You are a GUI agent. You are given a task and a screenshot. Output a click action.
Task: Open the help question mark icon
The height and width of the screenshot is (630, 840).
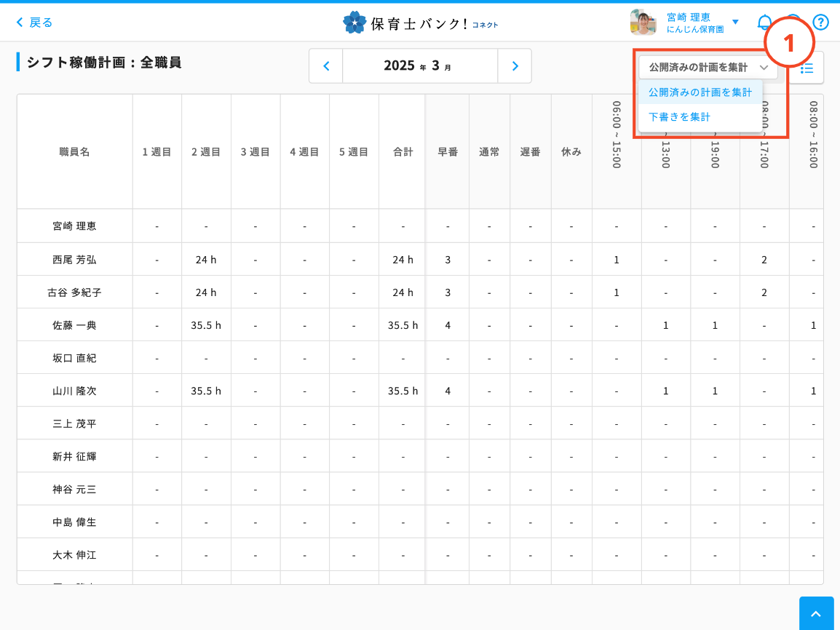820,23
